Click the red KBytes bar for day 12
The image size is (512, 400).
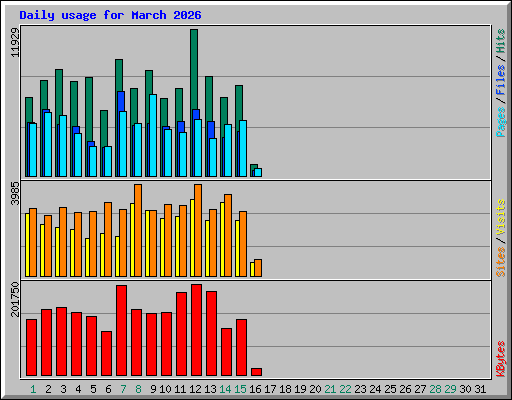(196, 330)
